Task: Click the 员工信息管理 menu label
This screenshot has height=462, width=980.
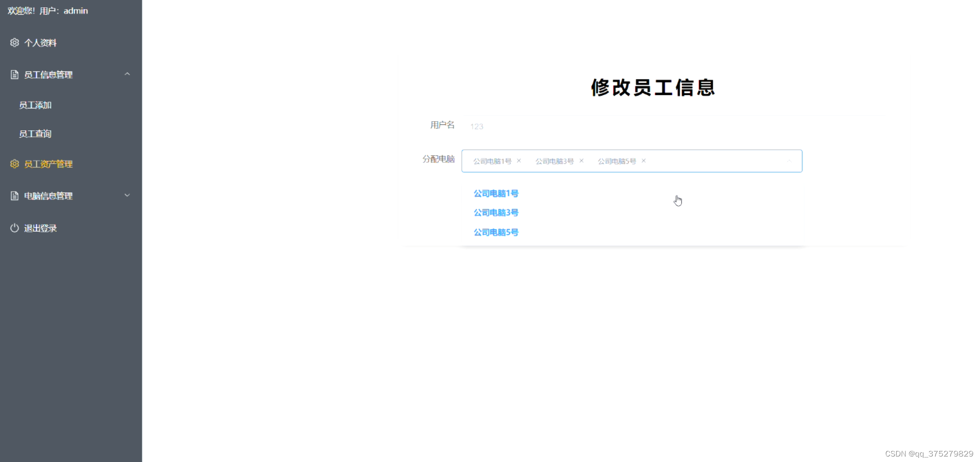Action: tap(48, 75)
